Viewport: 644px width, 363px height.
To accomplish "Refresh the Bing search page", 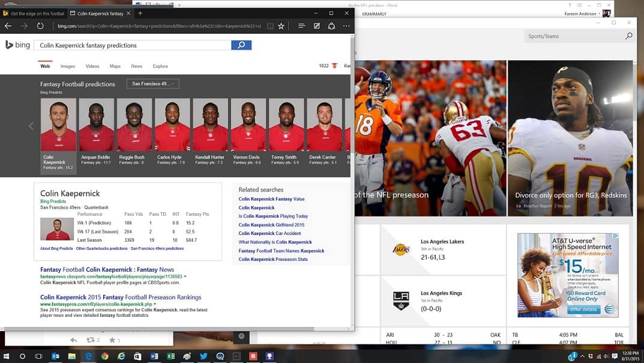I will [40, 26].
